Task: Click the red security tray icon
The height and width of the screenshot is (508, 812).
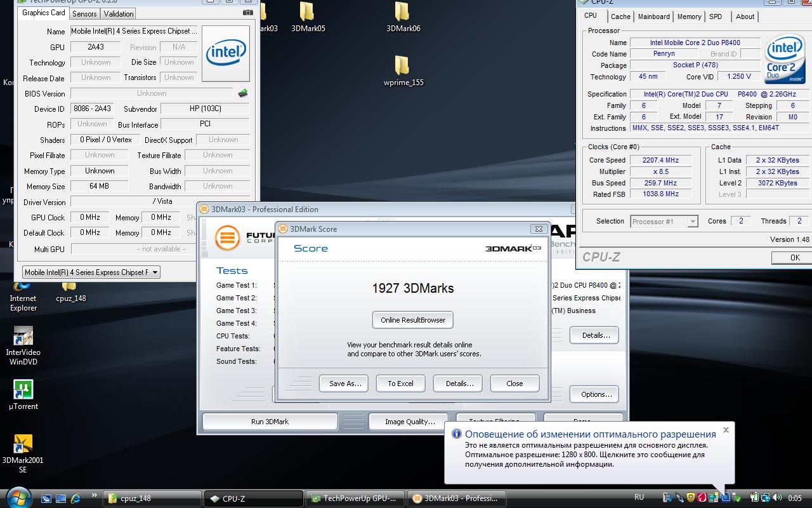Action: click(x=702, y=498)
